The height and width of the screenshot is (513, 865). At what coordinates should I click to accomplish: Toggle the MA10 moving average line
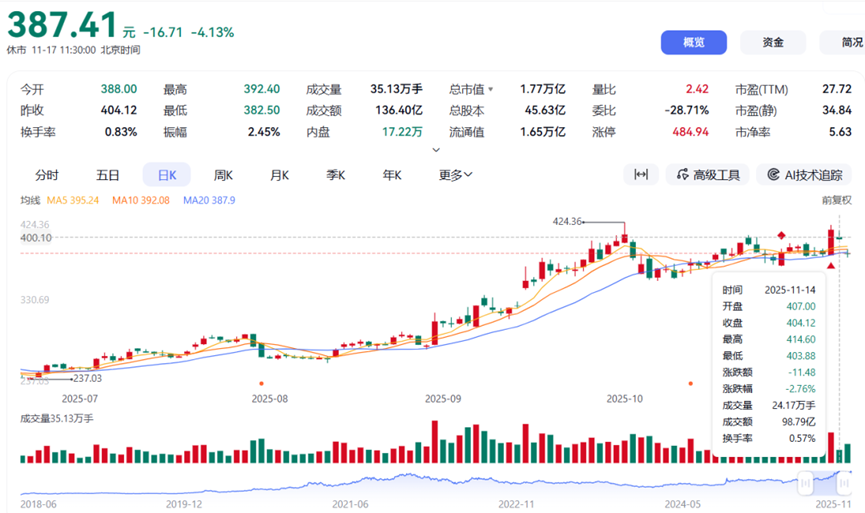pyautogui.click(x=144, y=200)
